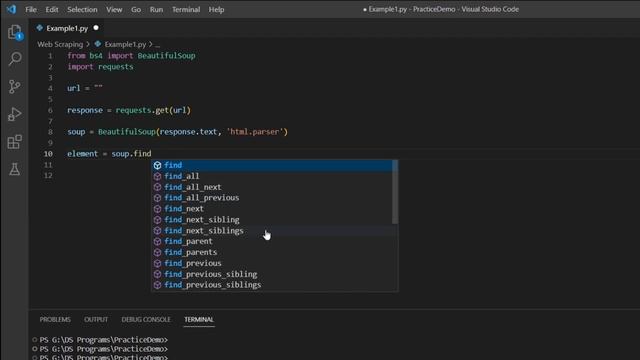Click the method icon beside find suggestion
640x360 pixels.
[158, 165]
